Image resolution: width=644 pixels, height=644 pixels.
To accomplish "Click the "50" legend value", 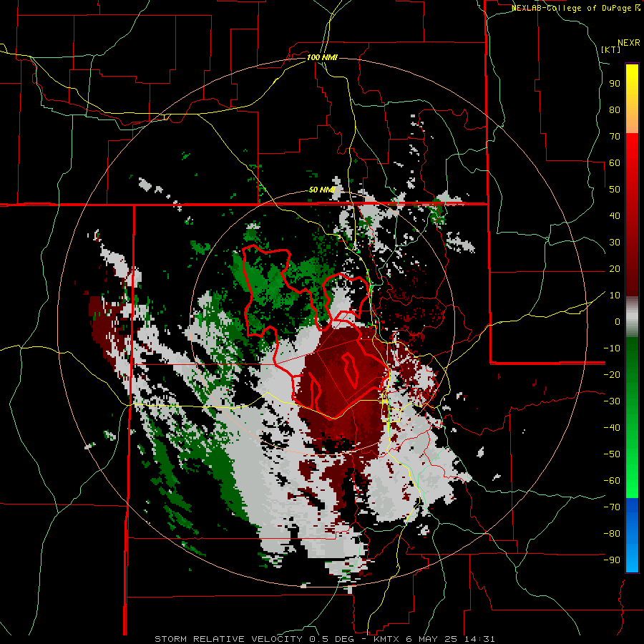I will (x=615, y=190).
